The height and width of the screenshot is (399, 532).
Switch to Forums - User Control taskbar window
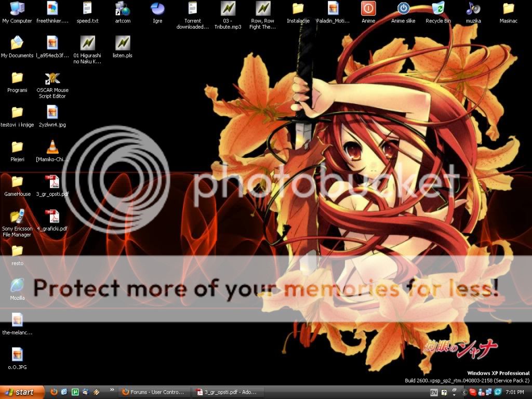click(154, 392)
